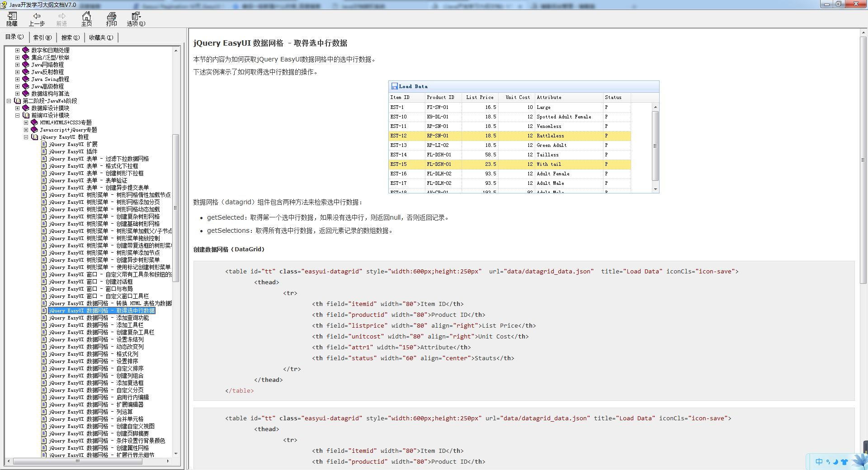Click the contents tree vertical scrollbar thumb
868x470 pixels.
click(x=176, y=208)
